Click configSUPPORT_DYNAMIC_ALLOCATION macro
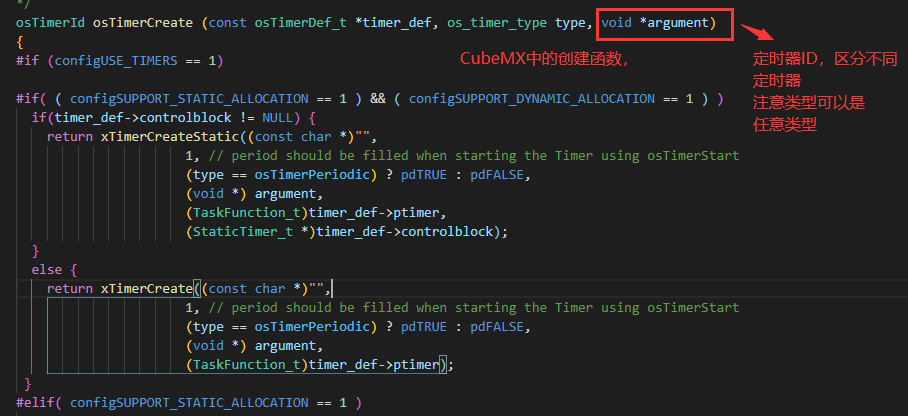 click(x=532, y=99)
